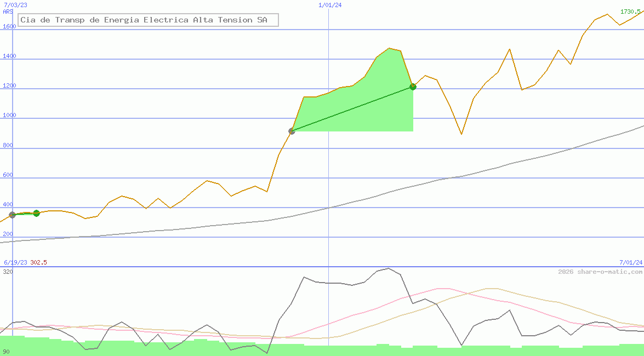Click the 1000 price axis label

click(x=9, y=115)
